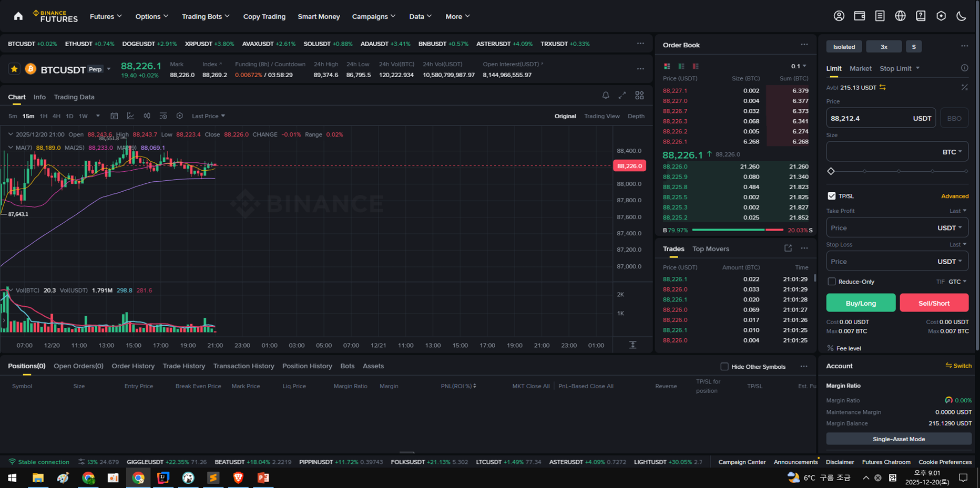The image size is (980, 488).
Task: Open the price alert bell icon
Action: (606, 96)
